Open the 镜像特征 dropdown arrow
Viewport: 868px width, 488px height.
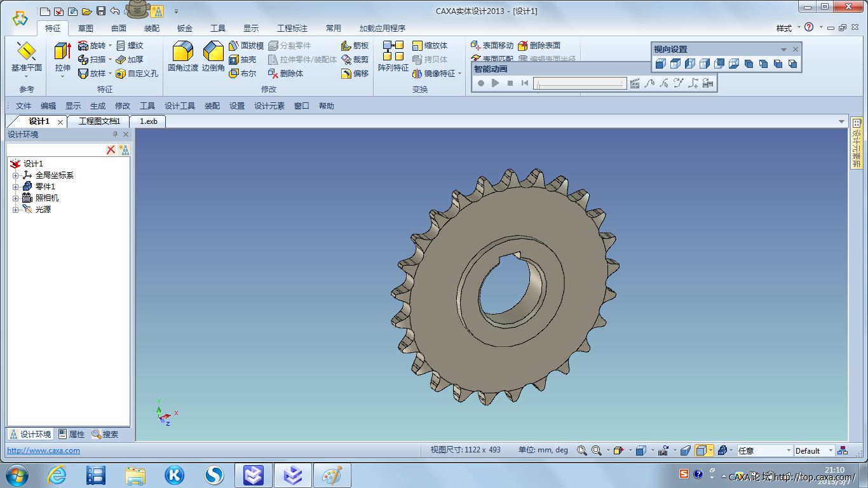click(x=460, y=74)
